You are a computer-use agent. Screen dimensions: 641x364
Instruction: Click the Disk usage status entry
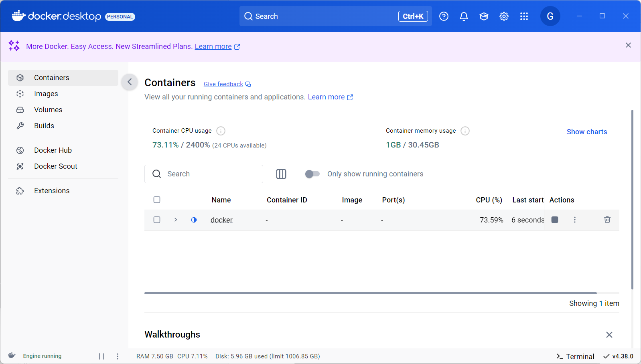coord(268,356)
